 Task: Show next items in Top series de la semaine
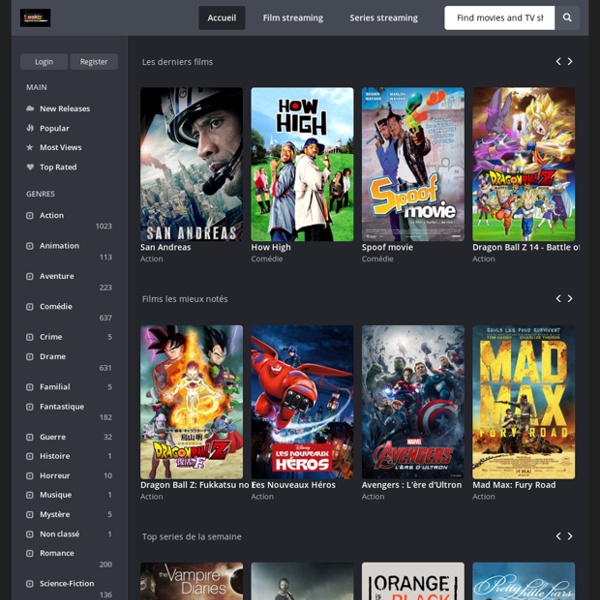coord(570,536)
